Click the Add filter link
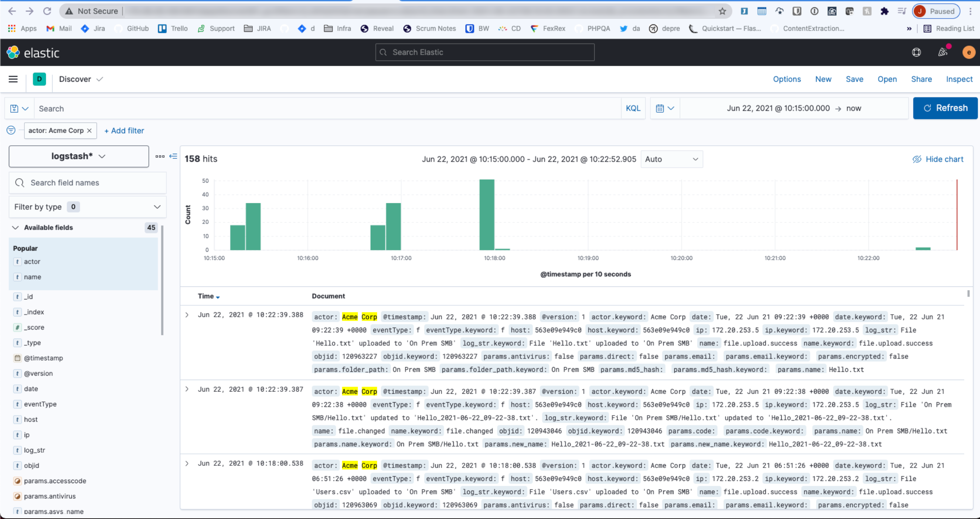980x519 pixels. click(x=124, y=130)
